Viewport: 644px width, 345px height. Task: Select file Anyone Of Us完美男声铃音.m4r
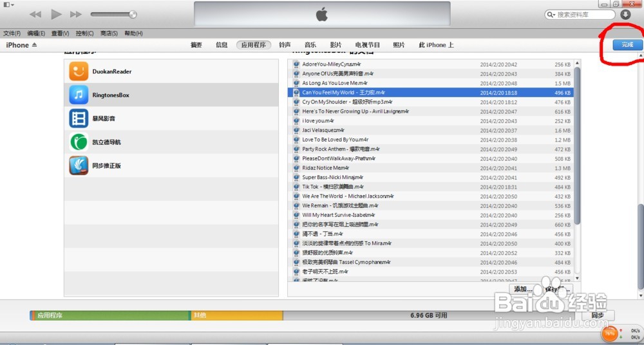pos(431,74)
